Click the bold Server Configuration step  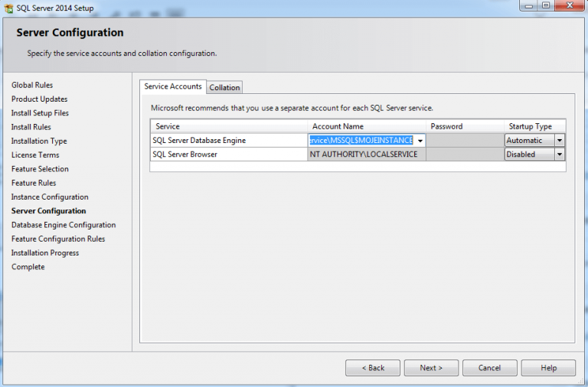[49, 211]
